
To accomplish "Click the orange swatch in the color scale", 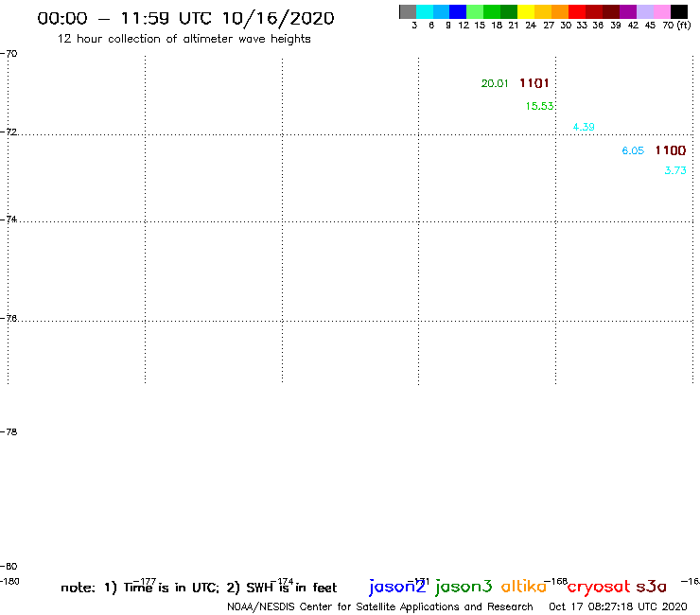I will coord(560,11).
